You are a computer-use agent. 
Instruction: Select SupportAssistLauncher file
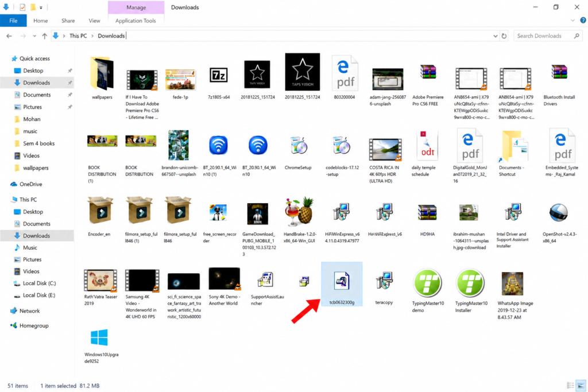click(x=265, y=280)
